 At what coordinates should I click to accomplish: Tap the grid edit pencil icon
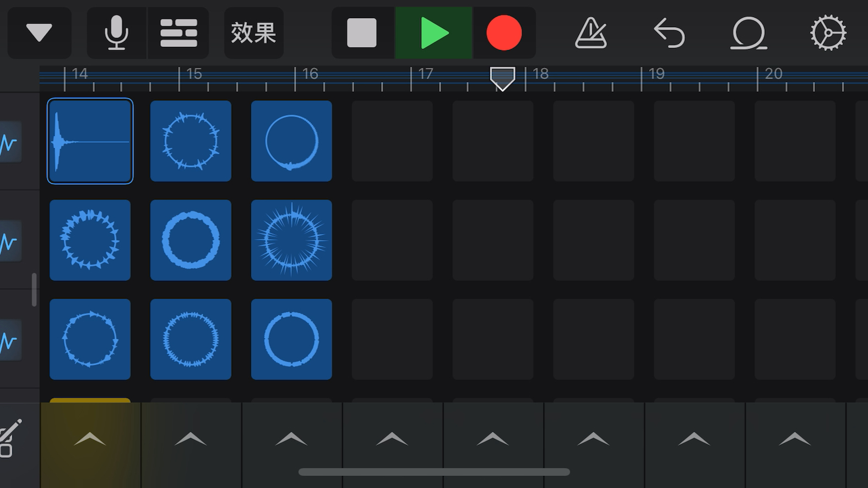pos(10,438)
